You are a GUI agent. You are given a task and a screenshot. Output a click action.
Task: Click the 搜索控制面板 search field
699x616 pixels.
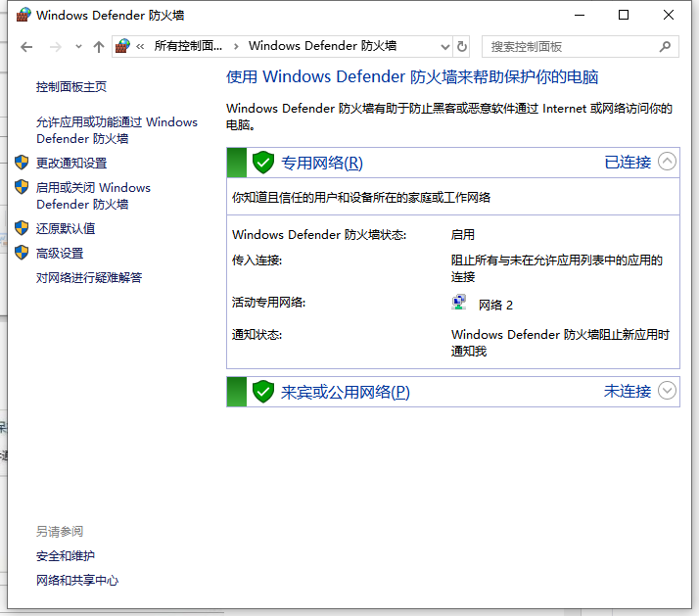click(568, 46)
